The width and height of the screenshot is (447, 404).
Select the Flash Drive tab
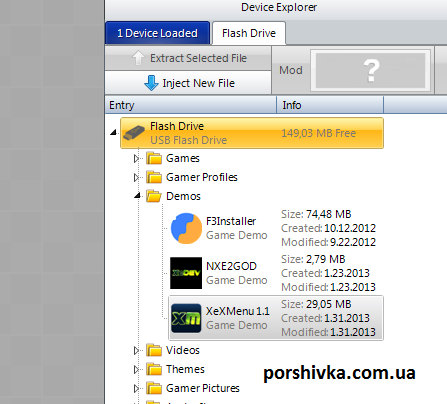[x=249, y=33]
